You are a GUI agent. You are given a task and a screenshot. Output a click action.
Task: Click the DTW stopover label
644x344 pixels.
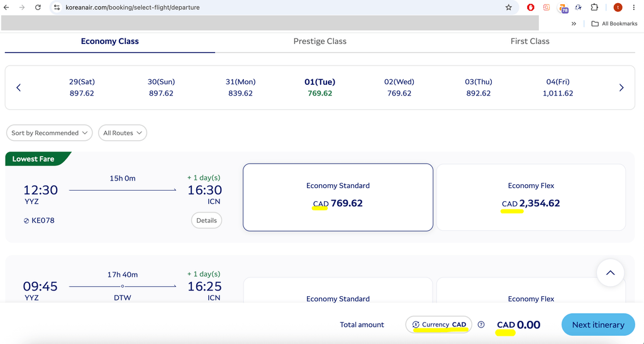pyautogui.click(x=123, y=297)
